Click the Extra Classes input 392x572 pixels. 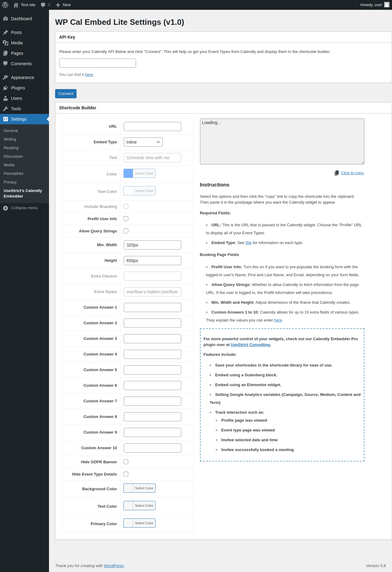click(x=153, y=276)
